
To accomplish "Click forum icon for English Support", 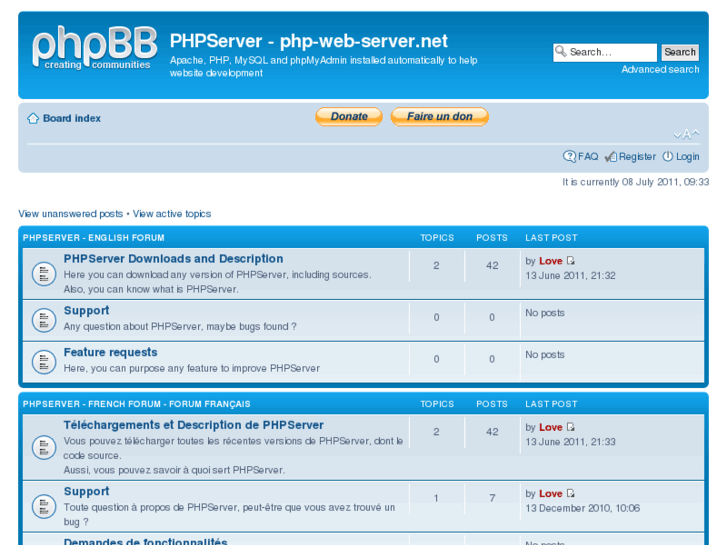I will click(44, 320).
